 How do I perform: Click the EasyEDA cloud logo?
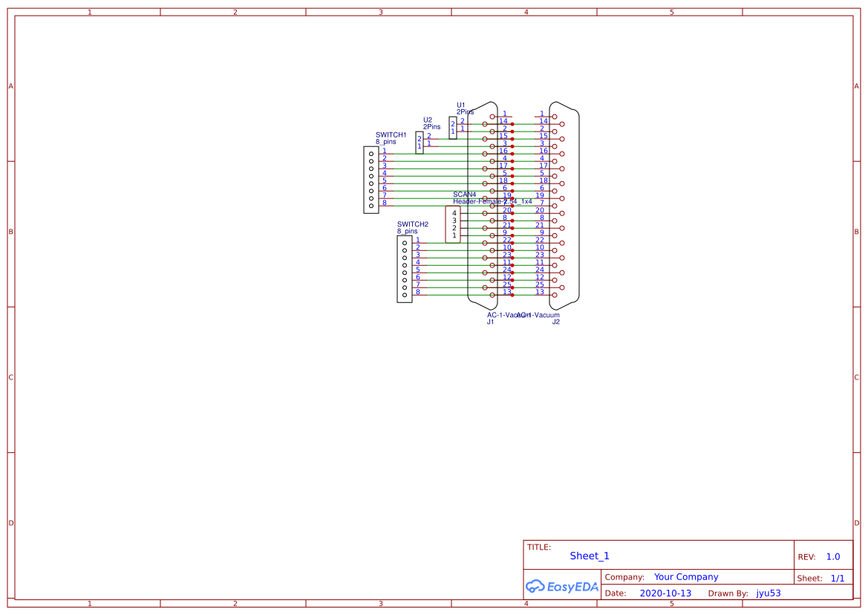point(562,587)
